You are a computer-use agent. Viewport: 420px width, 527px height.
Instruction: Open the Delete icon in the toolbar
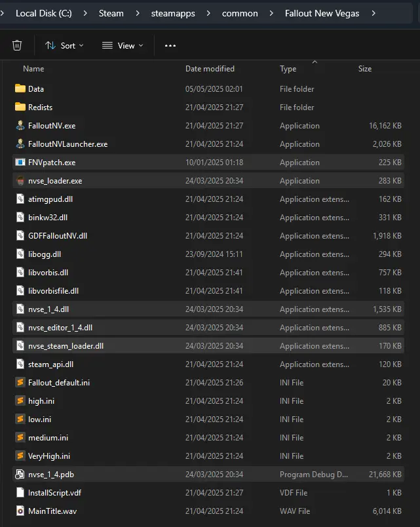pos(16,45)
